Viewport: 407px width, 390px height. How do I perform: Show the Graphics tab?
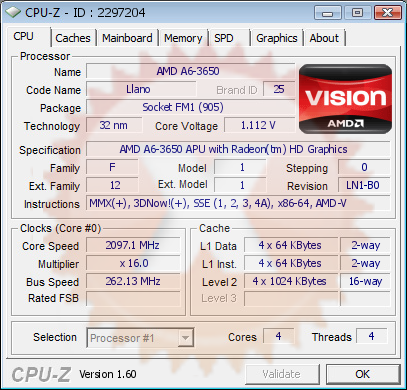tap(277, 38)
